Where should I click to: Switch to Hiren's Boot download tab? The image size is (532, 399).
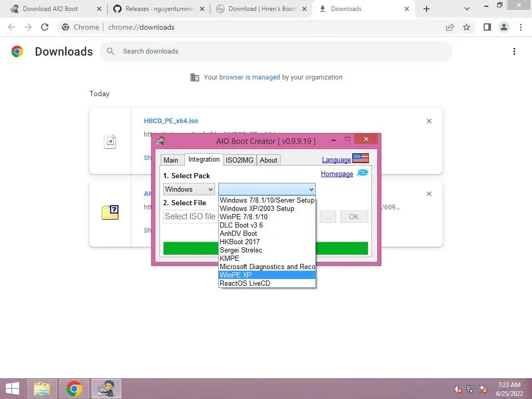(x=262, y=9)
